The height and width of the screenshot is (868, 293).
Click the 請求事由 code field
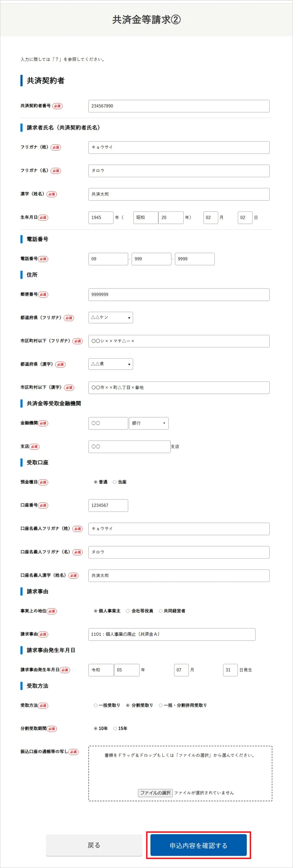pos(172,634)
